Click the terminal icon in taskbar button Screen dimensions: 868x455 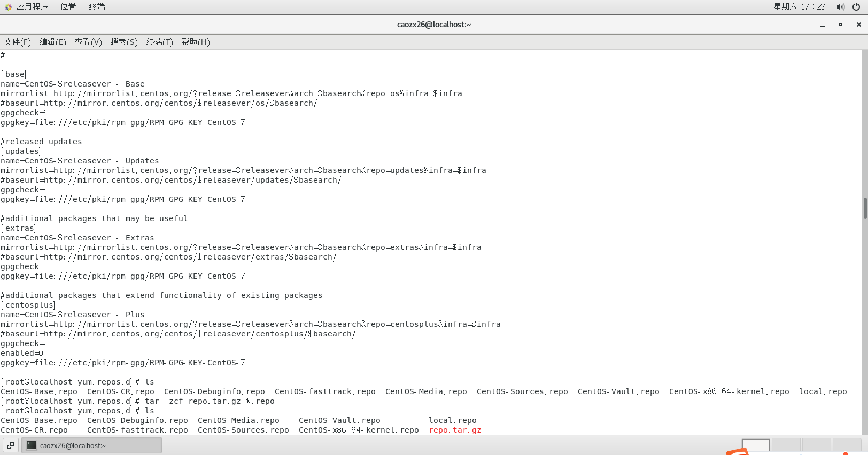[x=32, y=445]
